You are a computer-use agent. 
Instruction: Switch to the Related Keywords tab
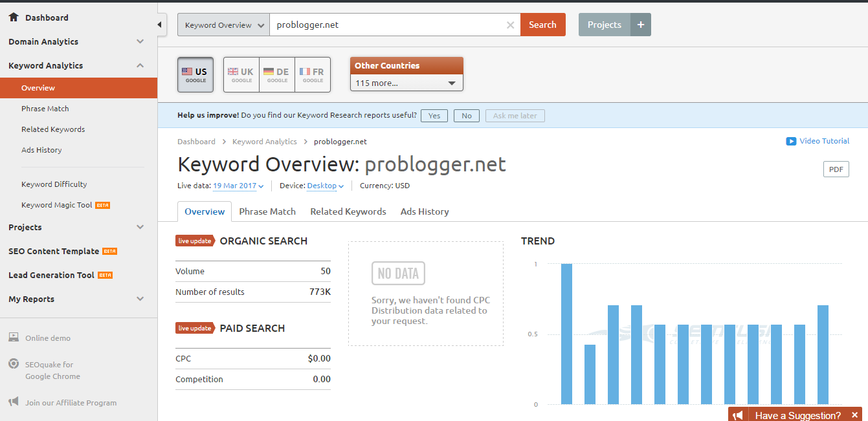348,211
